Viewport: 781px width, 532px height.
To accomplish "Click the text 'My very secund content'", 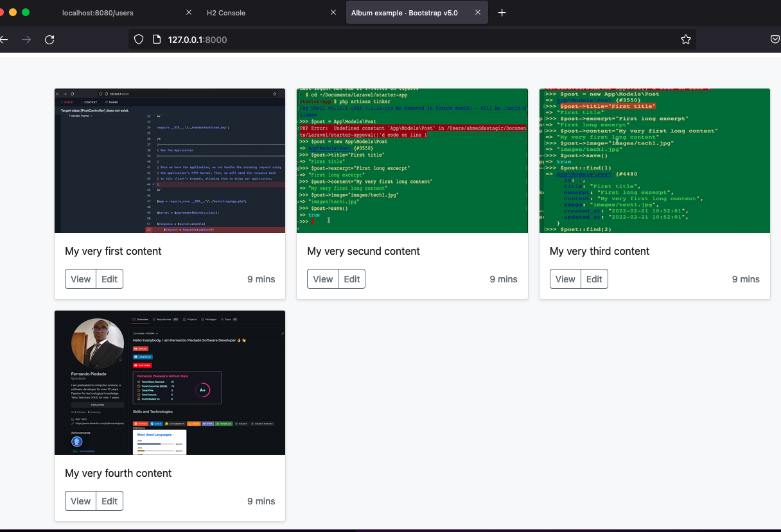I will (364, 251).
